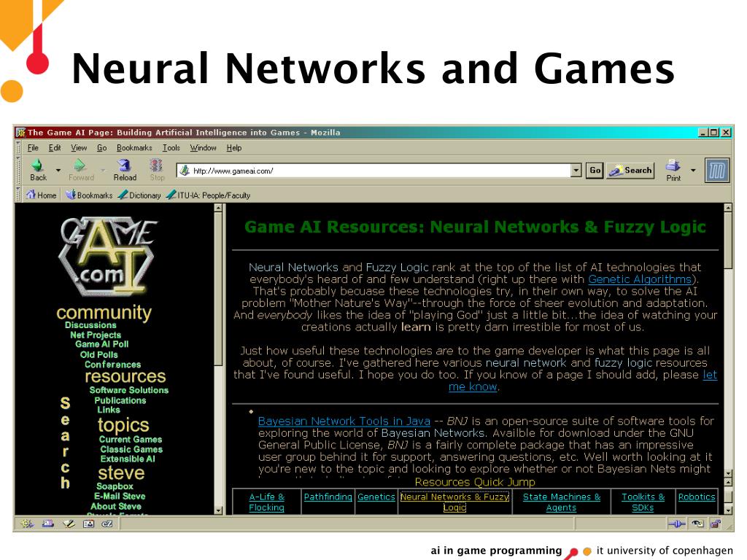
Task: Open the Go menu
Action: click(x=102, y=147)
